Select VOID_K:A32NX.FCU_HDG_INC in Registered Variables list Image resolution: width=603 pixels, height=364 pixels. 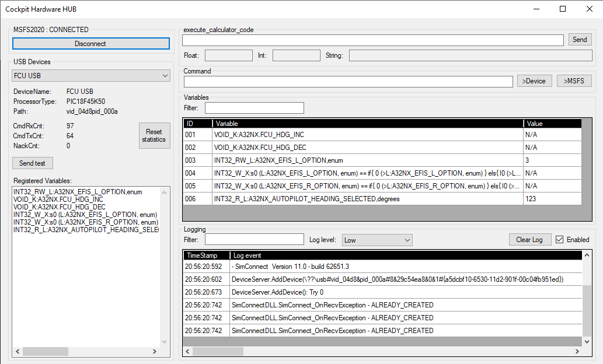(x=58, y=199)
